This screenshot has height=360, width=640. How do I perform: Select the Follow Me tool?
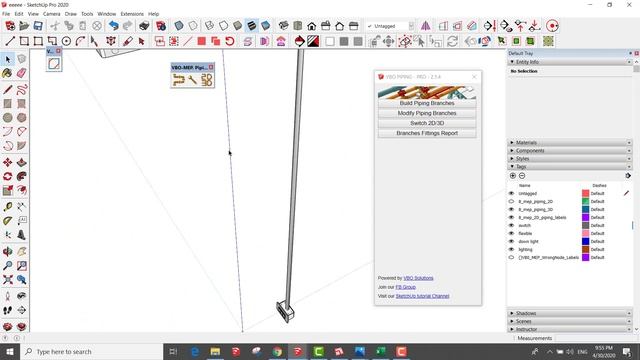(x=22, y=176)
